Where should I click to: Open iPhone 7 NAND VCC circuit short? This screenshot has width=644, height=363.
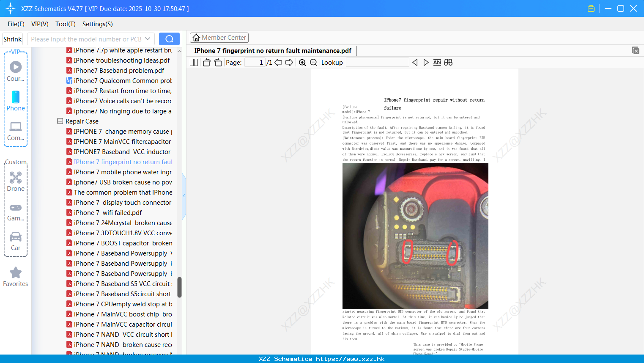coord(119,335)
